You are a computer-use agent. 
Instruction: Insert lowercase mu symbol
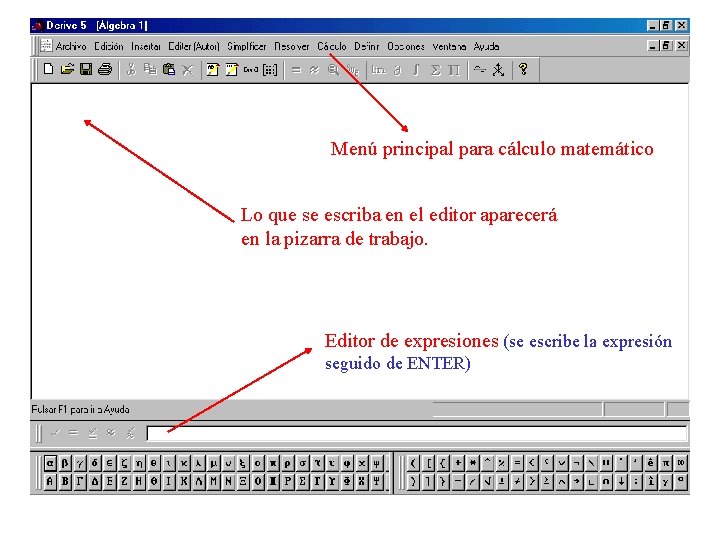(214, 463)
